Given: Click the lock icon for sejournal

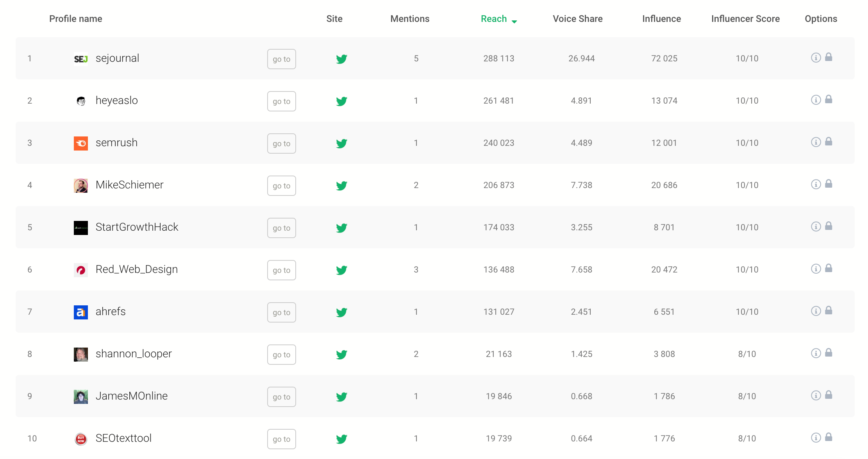Looking at the screenshot, I should (x=829, y=57).
